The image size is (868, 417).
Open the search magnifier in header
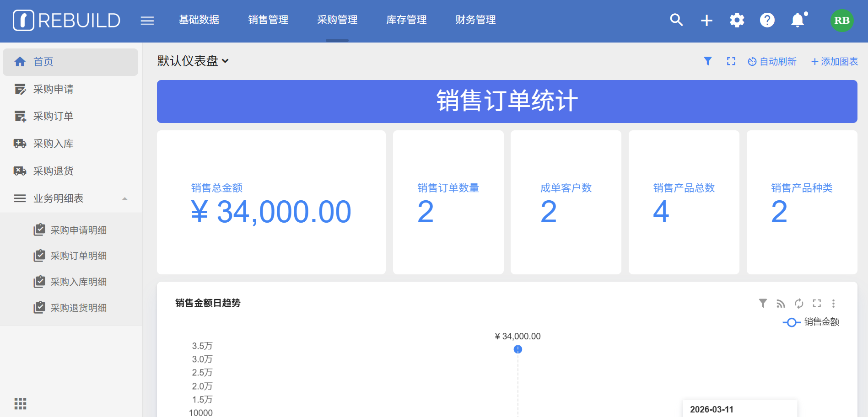click(x=676, y=20)
